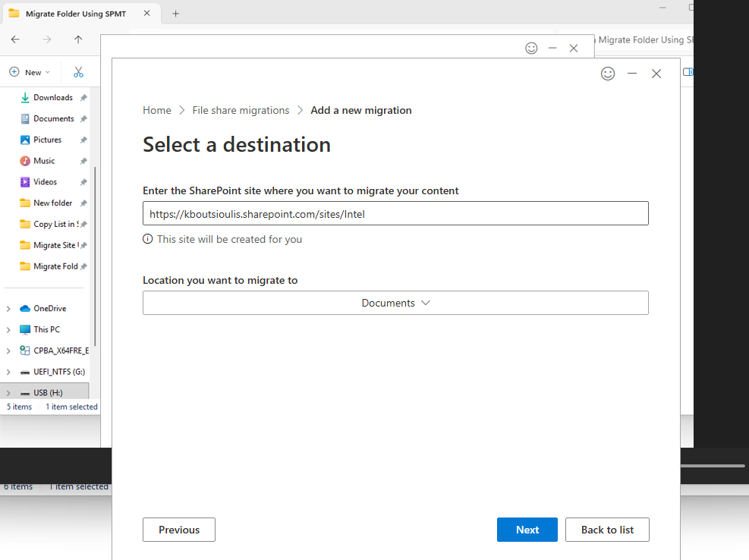
Task: Click the SharePoint site URL field
Action: coord(395,214)
